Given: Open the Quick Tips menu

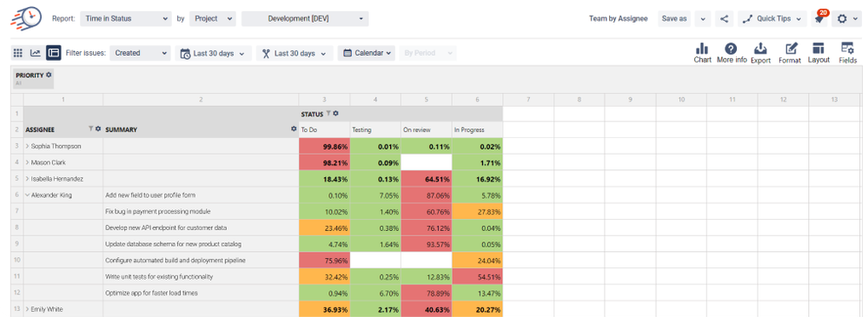Looking at the screenshot, I should [x=772, y=18].
